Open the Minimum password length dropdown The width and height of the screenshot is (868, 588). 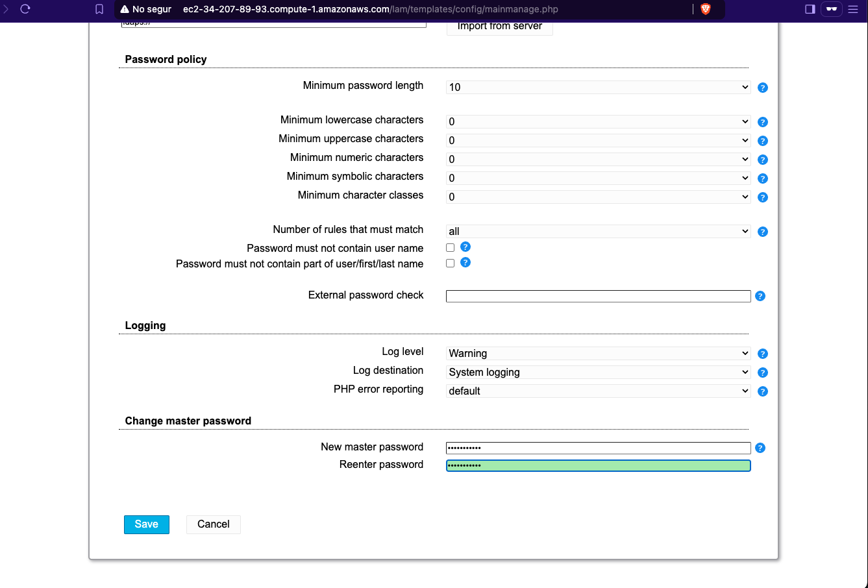(x=598, y=87)
